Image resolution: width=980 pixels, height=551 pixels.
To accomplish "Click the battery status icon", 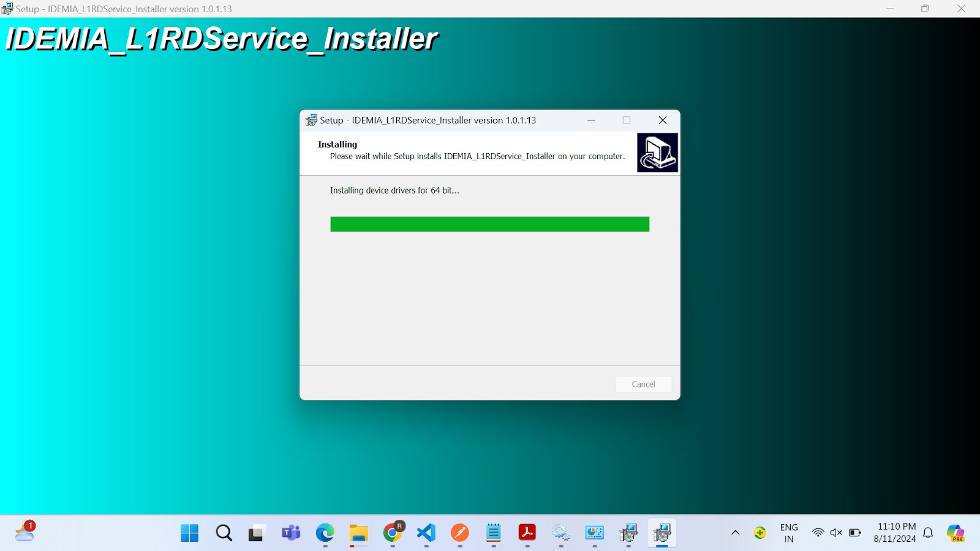I will tap(855, 533).
